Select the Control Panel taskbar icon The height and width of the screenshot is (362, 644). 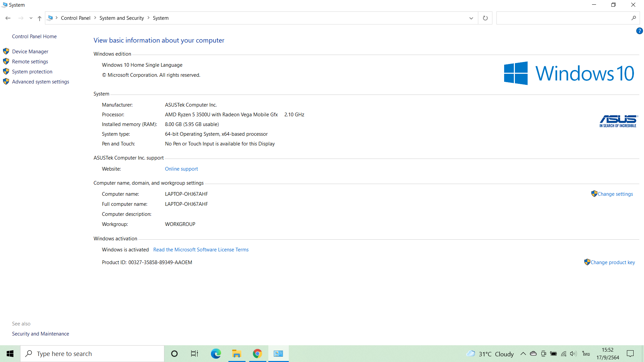(278, 354)
